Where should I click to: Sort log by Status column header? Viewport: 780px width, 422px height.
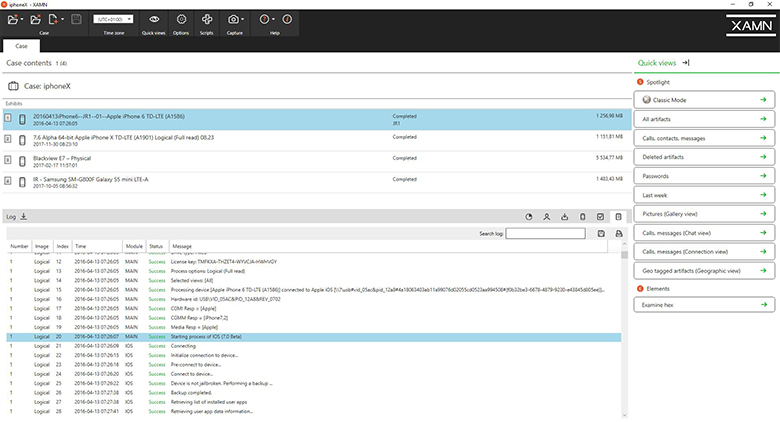(157, 246)
